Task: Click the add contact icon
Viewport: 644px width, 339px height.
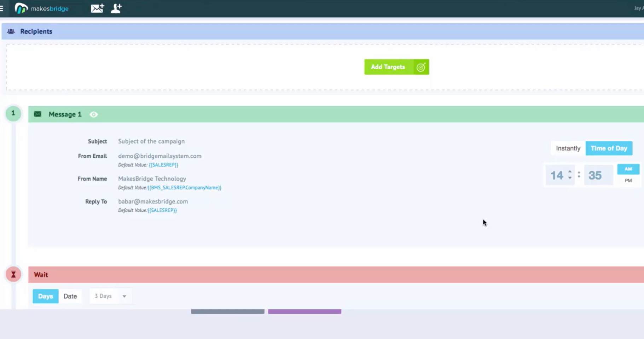Action: tap(116, 8)
